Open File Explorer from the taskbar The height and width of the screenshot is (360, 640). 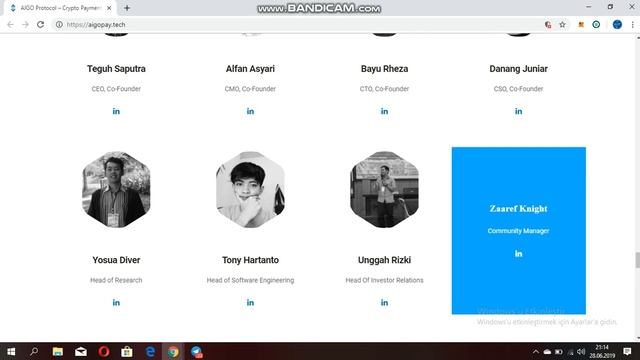pos(58,351)
